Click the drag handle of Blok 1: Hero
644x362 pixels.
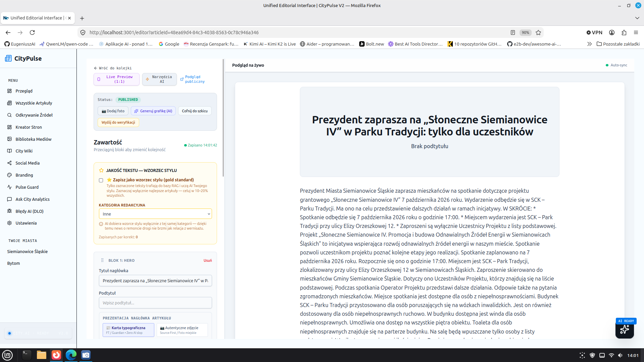coord(102,260)
